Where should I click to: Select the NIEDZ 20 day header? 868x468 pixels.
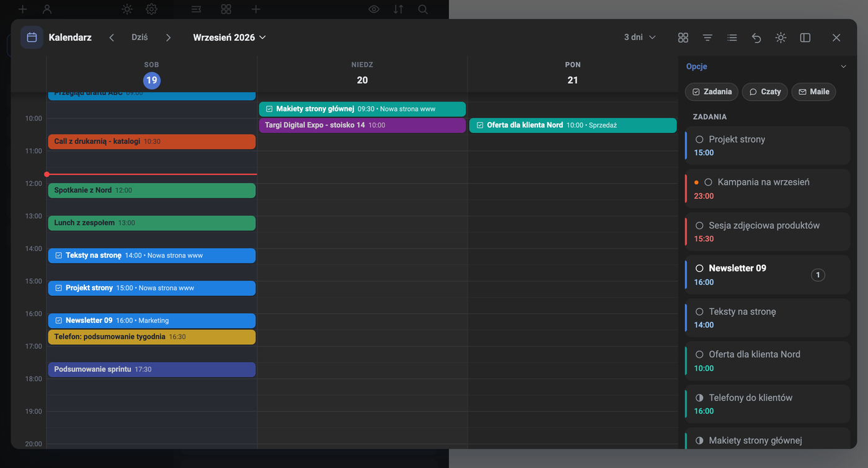(x=362, y=74)
